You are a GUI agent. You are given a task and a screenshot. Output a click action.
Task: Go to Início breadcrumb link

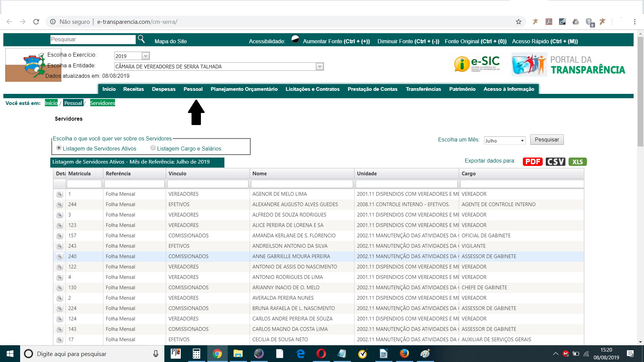pyautogui.click(x=51, y=103)
